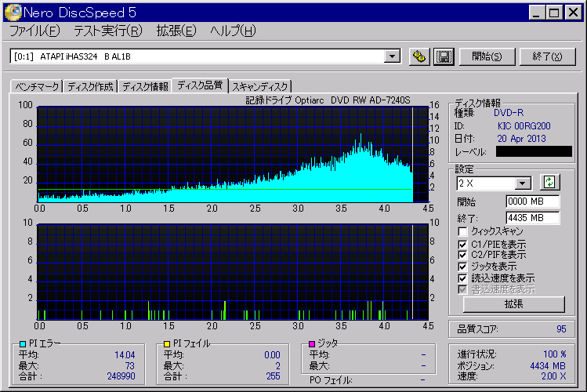Uncheck C1/PIEを表示 checkbox

462,245
